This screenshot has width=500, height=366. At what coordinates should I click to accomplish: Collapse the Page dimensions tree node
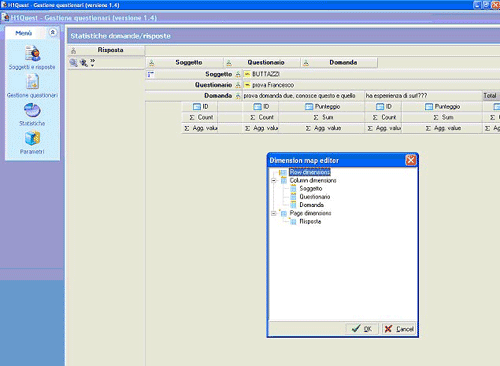(274, 213)
